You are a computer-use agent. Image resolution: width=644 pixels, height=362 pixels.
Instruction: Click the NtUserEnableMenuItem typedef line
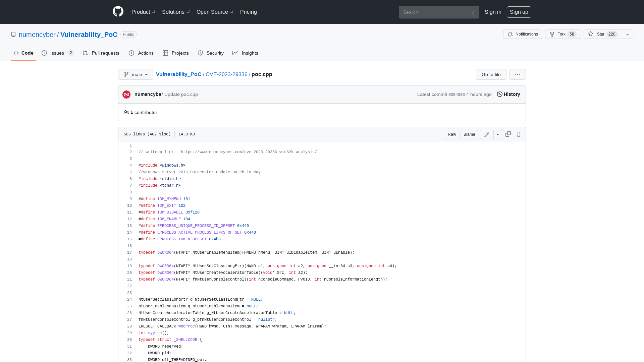[246, 253]
